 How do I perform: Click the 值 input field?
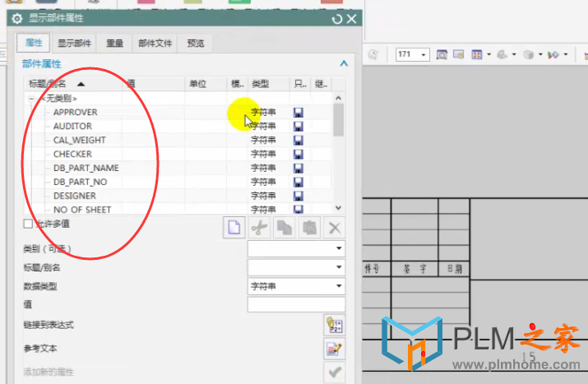[296, 304]
